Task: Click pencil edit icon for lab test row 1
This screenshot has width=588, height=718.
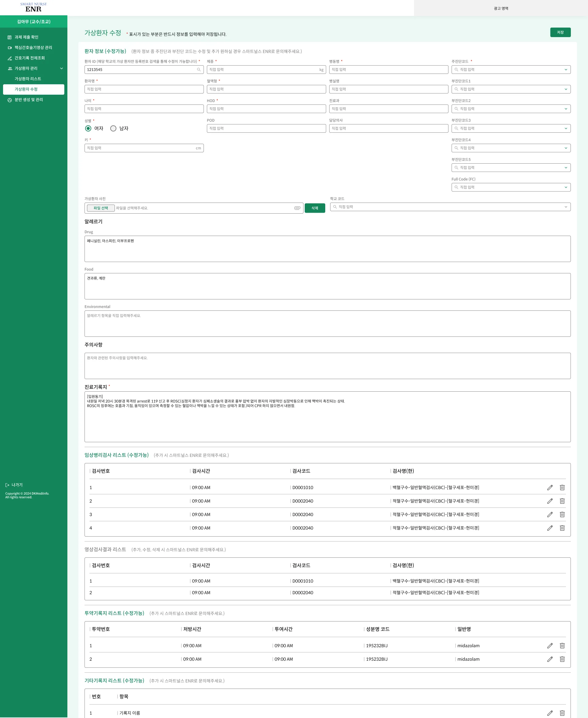Action: coord(550,487)
